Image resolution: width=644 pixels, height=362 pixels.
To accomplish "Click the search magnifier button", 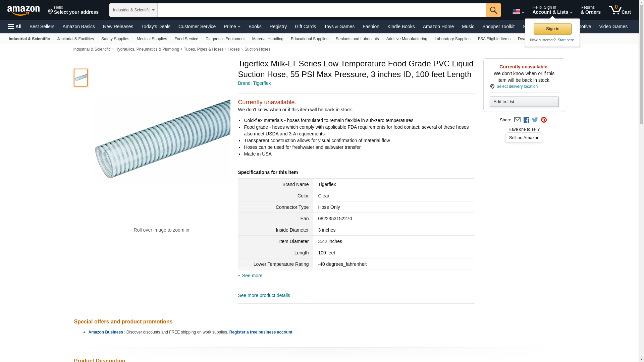I will click(x=493, y=10).
